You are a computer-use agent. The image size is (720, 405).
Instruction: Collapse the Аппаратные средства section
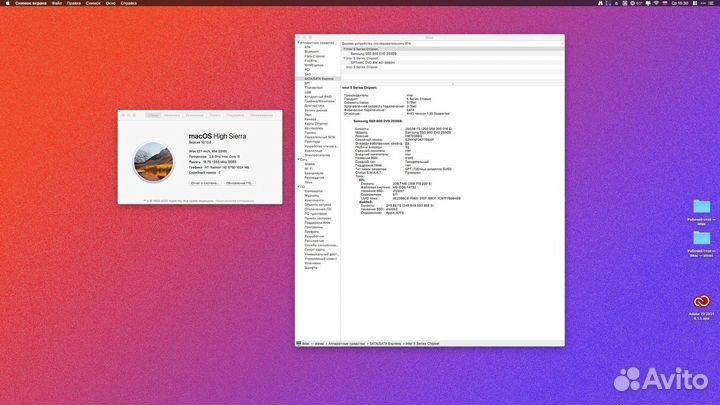pos(298,43)
